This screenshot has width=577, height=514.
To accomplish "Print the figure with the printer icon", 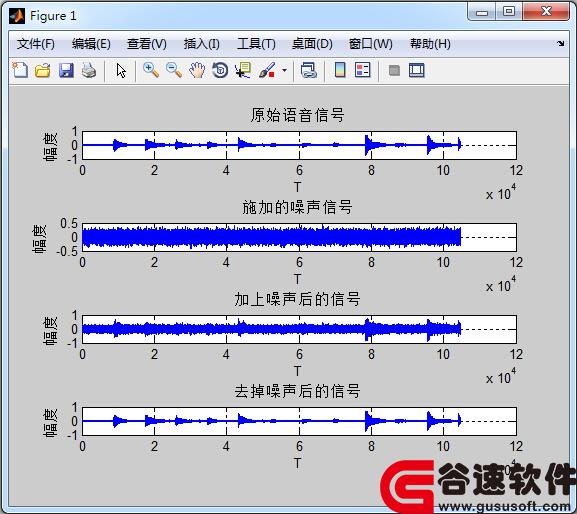I will click(x=89, y=70).
